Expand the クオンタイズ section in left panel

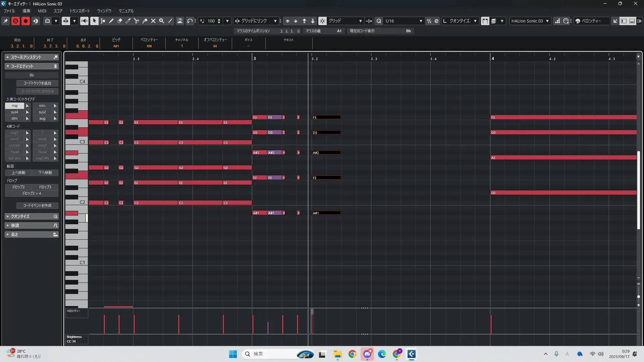coord(32,216)
